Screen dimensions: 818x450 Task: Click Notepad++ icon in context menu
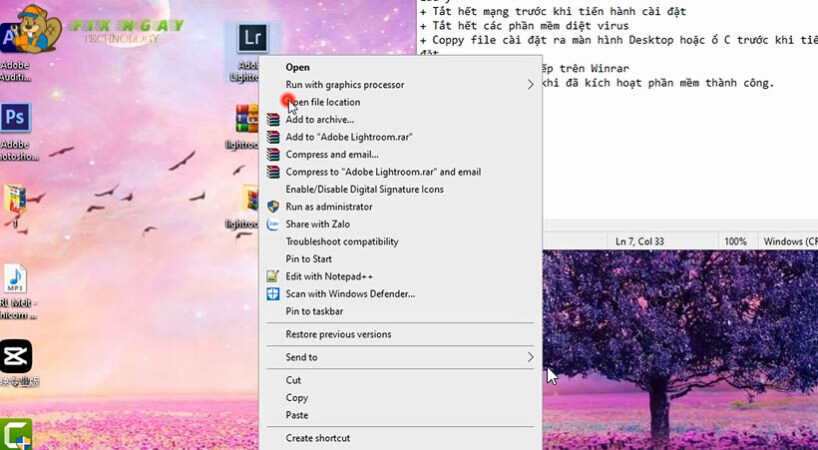coord(273,276)
